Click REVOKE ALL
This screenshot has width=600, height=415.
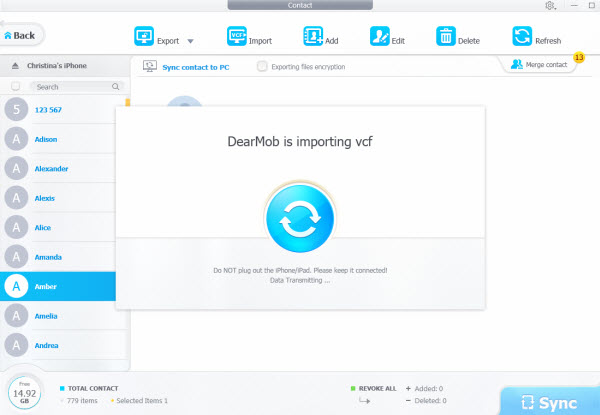(377, 389)
